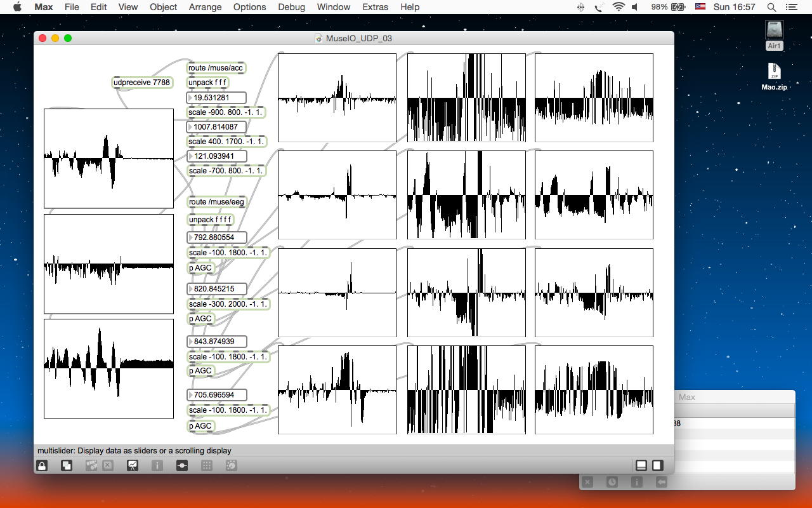The width and height of the screenshot is (812, 508).
Task: Toggle presentation mode icon in bottom toolbar
Action: coord(133,465)
